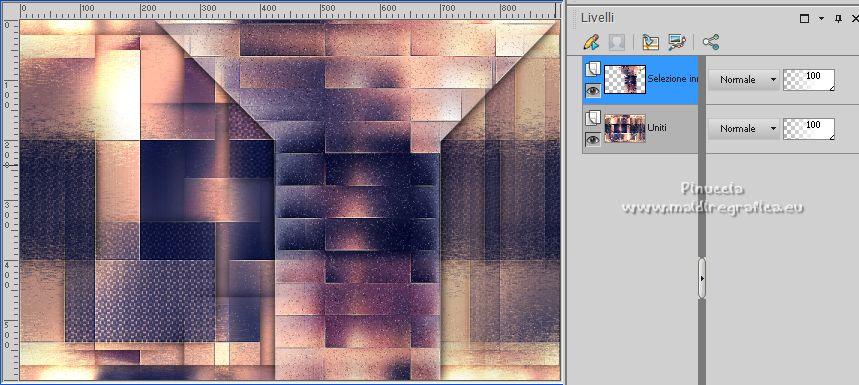
Task: Click opacity 100 field of Uniti layer
Action: point(809,129)
